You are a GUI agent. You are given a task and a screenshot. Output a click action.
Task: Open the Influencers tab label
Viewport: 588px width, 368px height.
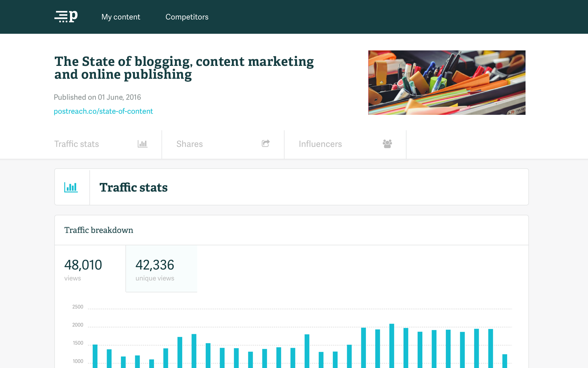[320, 144]
